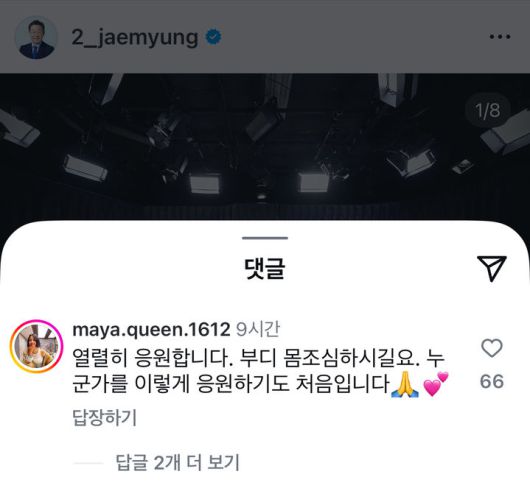Expand 답글 2개 더 보기 replies
530x488 pixels.
pyautogui.click(x=177, y=462)
